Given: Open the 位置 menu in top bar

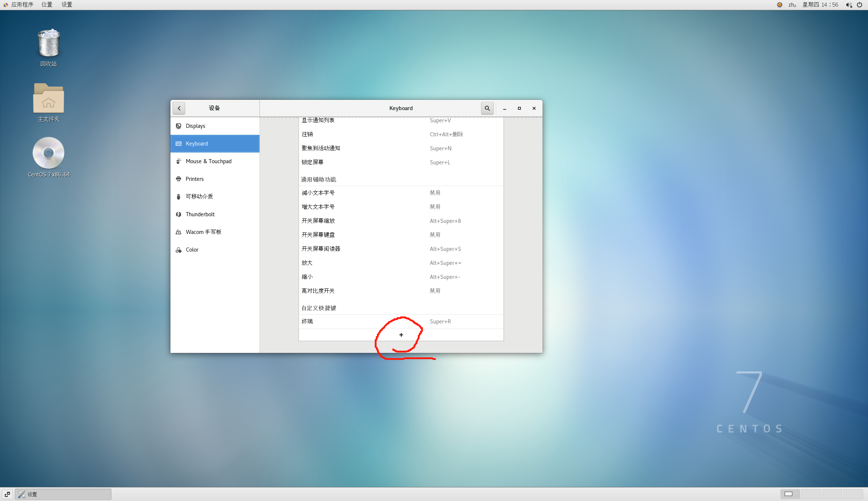Looking at the screenshot, I should click(47, 5).
